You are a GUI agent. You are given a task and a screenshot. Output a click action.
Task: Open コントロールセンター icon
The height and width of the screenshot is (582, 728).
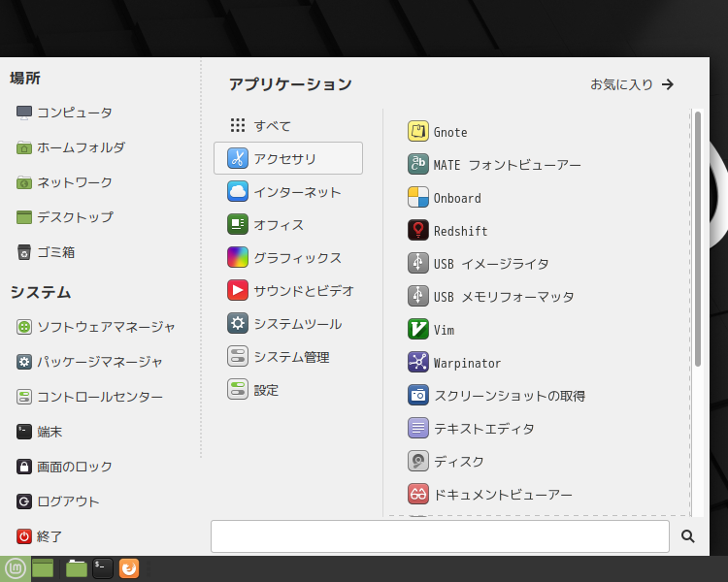[24, 397]
